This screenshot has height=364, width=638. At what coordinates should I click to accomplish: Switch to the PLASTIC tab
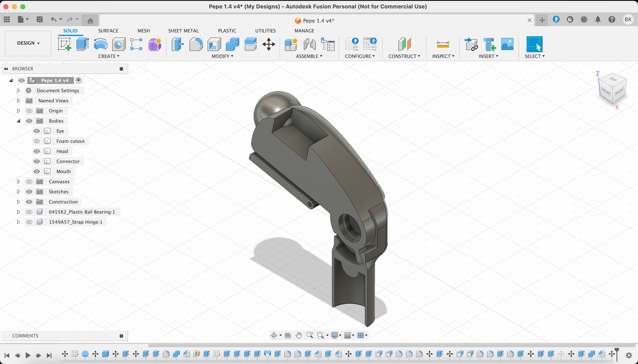tap(227, 31)
